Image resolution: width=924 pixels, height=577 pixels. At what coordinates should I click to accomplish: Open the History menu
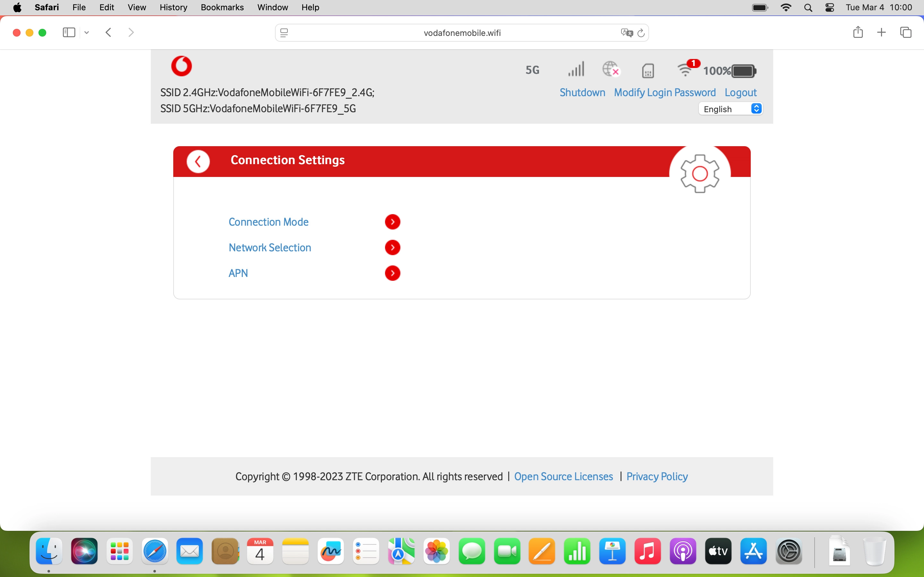(x=173, y=7)
